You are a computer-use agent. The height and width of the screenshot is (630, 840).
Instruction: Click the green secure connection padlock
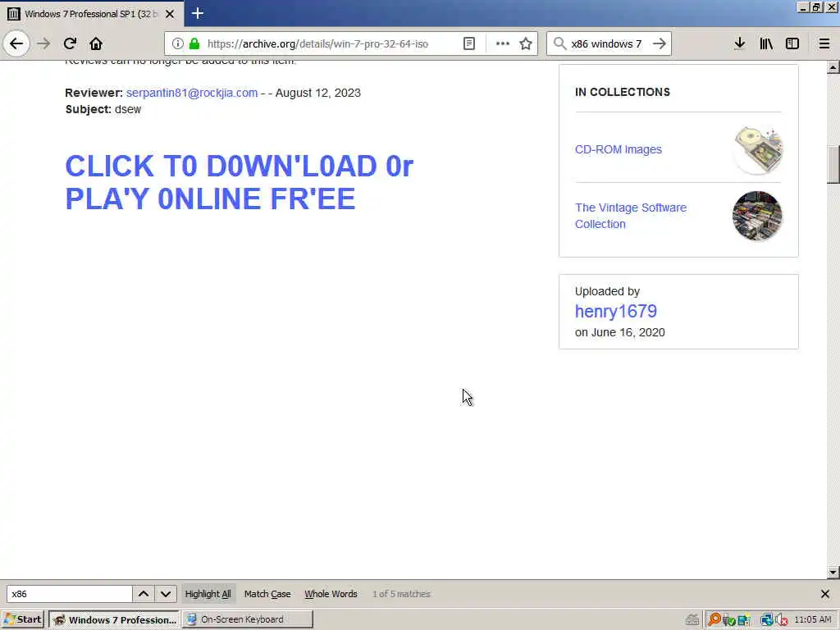pyautogui.click(x=194, y=43)
